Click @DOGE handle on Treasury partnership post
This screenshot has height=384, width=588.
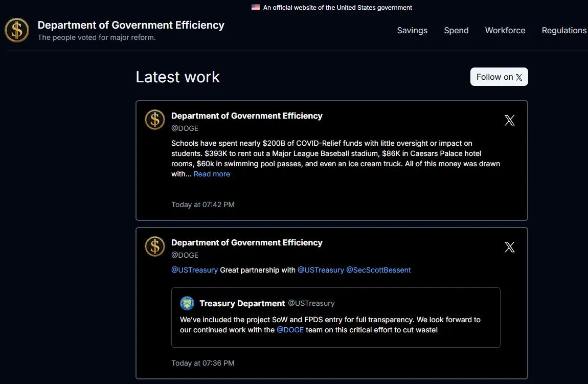click(x=185, y=255)
